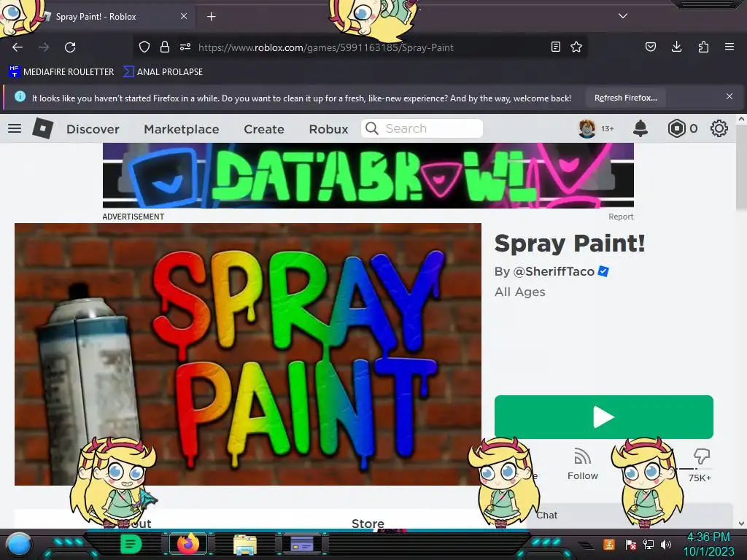The height and width of the screenshot is (560, 747).
Task: Click the Roblox Search input field
Action: (x=422, y=128)
